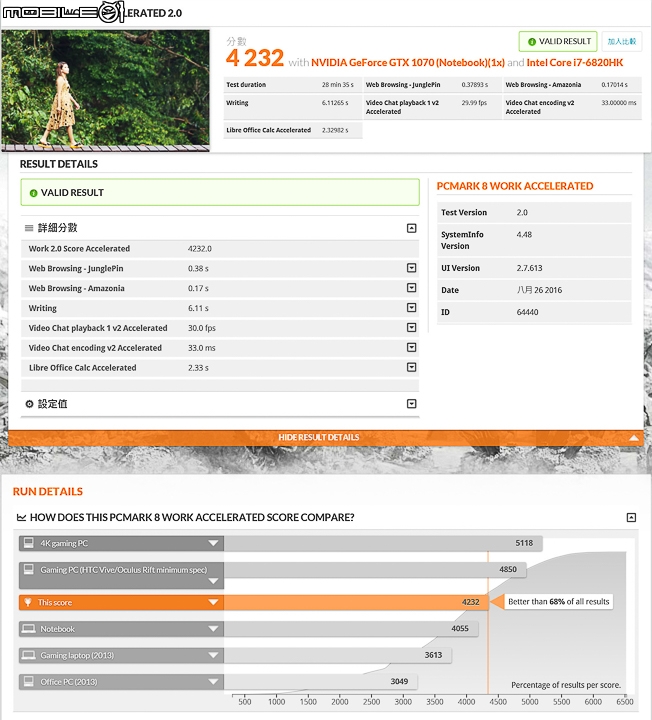Viewport: 652px width, 720px height.
Task: Open the Gaming PC HTC Vive dropdown
Action: pyautogui.click(x=213, y=581)
